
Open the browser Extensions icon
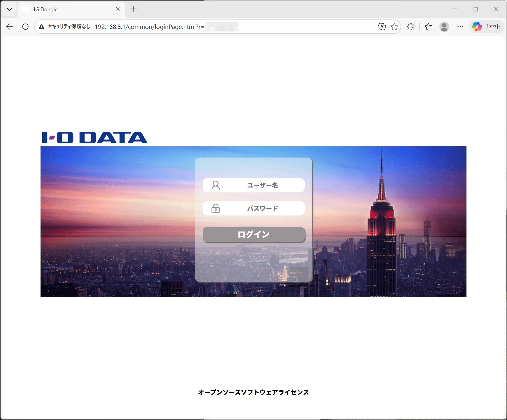[x=410, y=27]
